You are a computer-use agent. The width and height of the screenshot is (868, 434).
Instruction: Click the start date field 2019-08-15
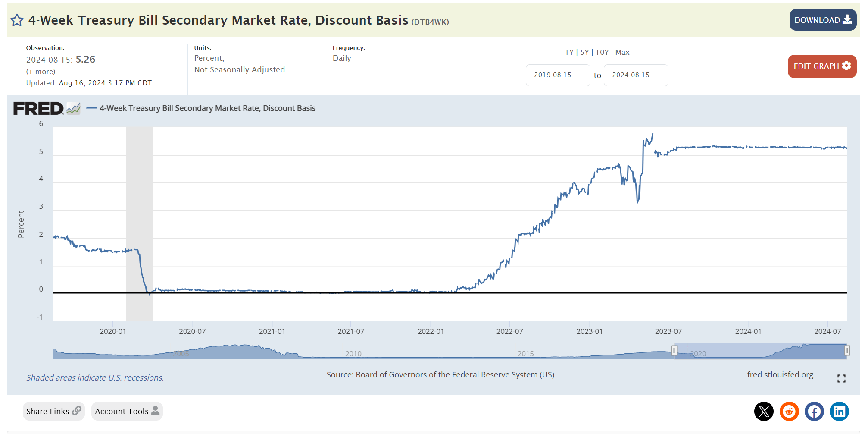[558, 75]
